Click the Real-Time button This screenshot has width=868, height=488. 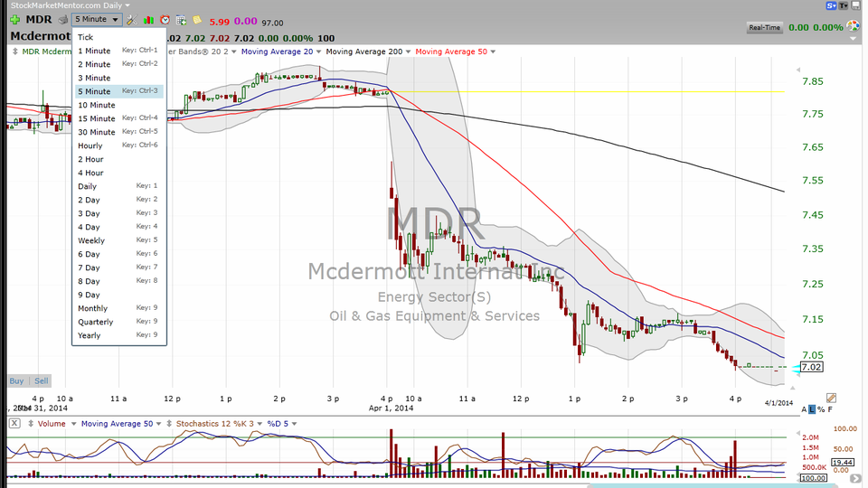765,27
